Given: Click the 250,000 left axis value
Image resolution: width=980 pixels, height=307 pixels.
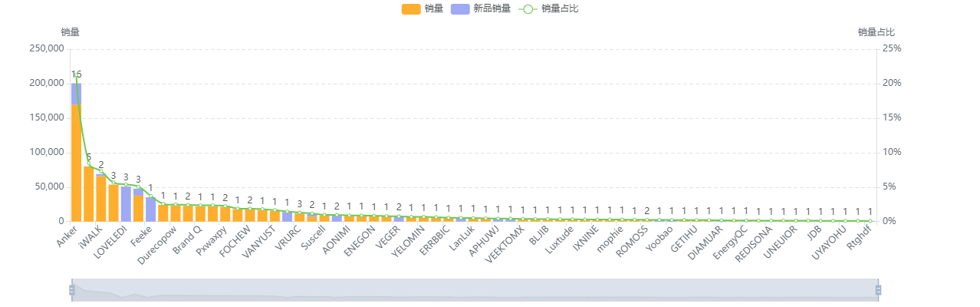Looking at the screenshot, I should pyautogui.click(x=47, y=48).
